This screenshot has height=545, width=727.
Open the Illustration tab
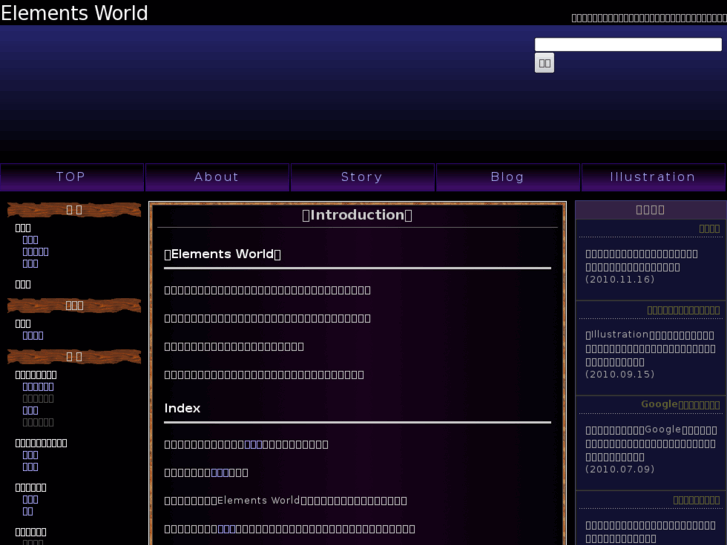pos(653,177)
